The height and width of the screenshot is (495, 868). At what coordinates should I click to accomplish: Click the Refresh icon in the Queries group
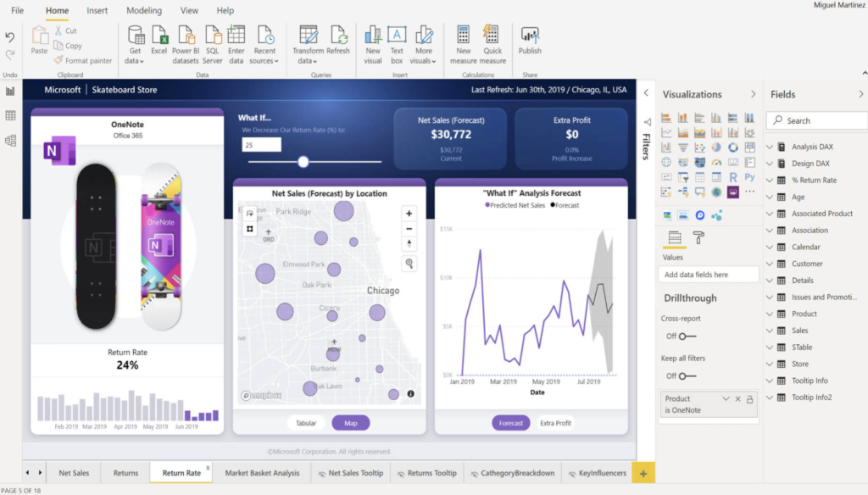coord(339,38)
